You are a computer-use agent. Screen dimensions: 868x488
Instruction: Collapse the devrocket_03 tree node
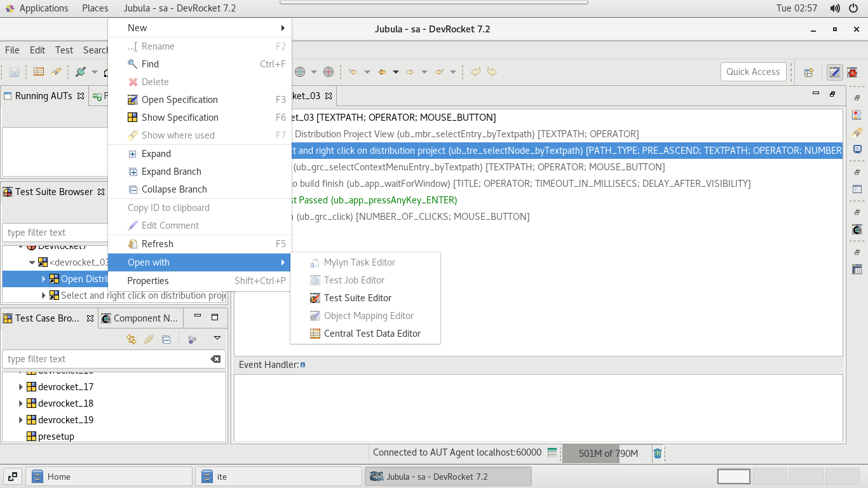click(x=32, y=262)
